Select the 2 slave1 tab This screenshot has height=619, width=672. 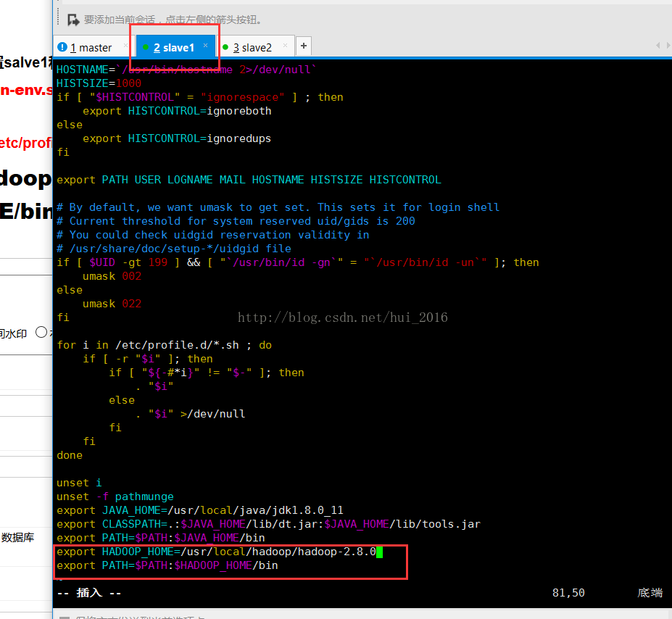coord(174,48)
